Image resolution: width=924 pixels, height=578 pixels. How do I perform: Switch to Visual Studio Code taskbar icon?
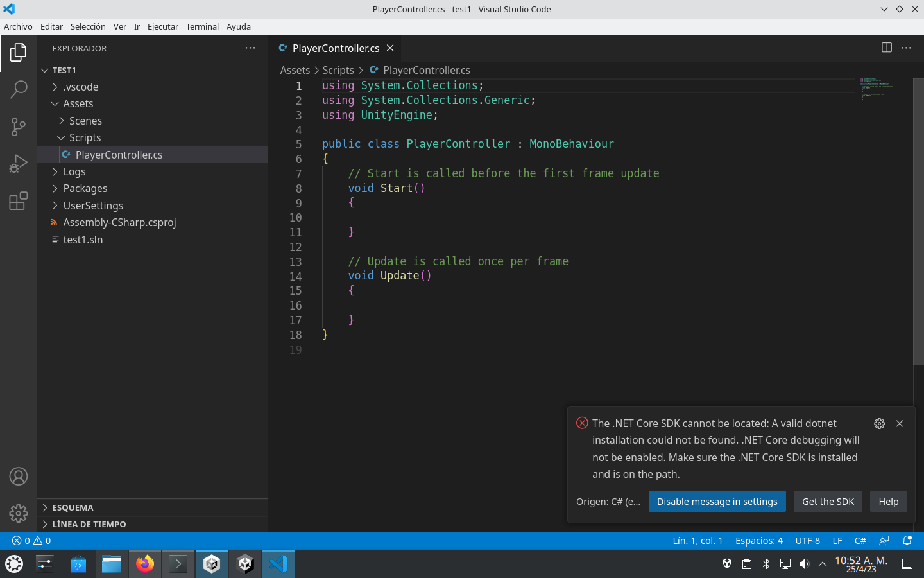click(x=278, y=564)
